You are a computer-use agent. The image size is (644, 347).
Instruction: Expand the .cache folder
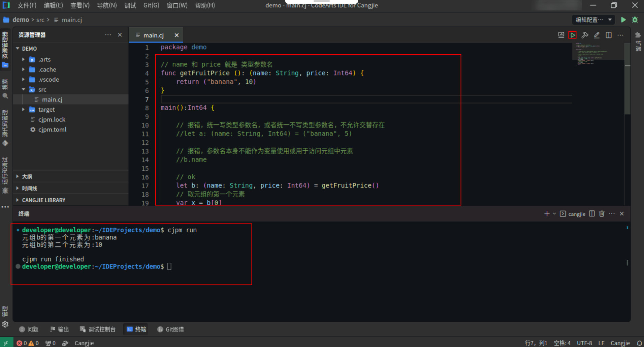tap(23, 69)
